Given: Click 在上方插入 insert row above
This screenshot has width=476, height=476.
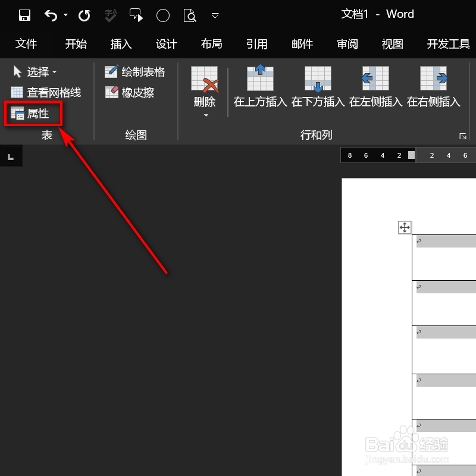Looking at the screenshot, I should (260, 87).
